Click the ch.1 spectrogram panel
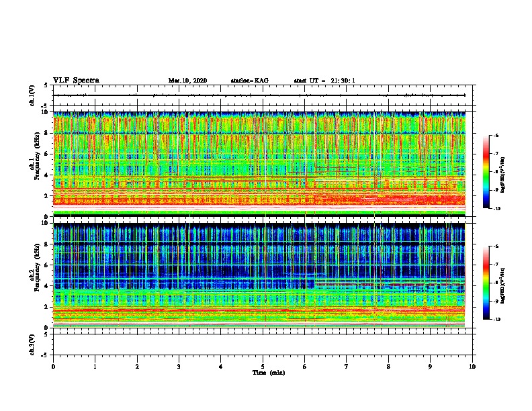The height and width of the screenshot is (411, 532). pyautogui.click(x=259, y=164)
